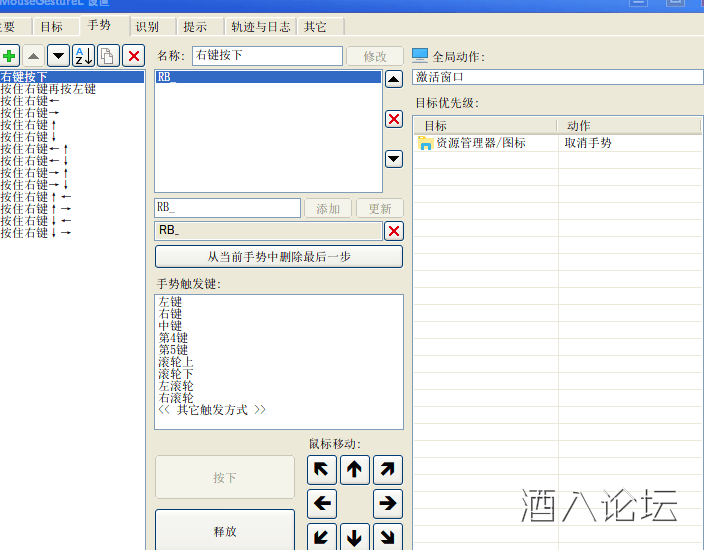Switch to the 识别 tab
Screen dimensions: 704x550
(147, 26)
